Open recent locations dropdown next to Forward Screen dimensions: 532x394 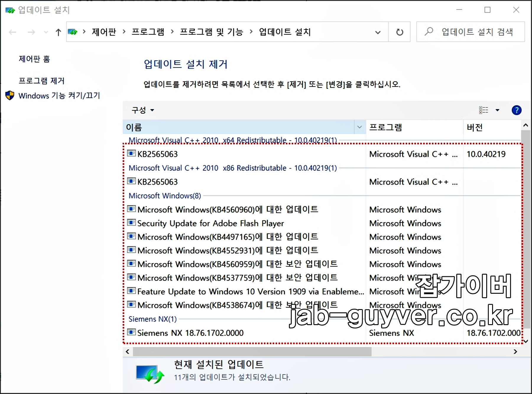pos(46,32)
